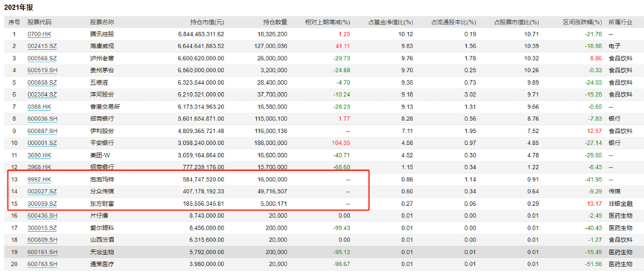
Task: Select the 股票名称 column header
Action: [x=102, y=22]
